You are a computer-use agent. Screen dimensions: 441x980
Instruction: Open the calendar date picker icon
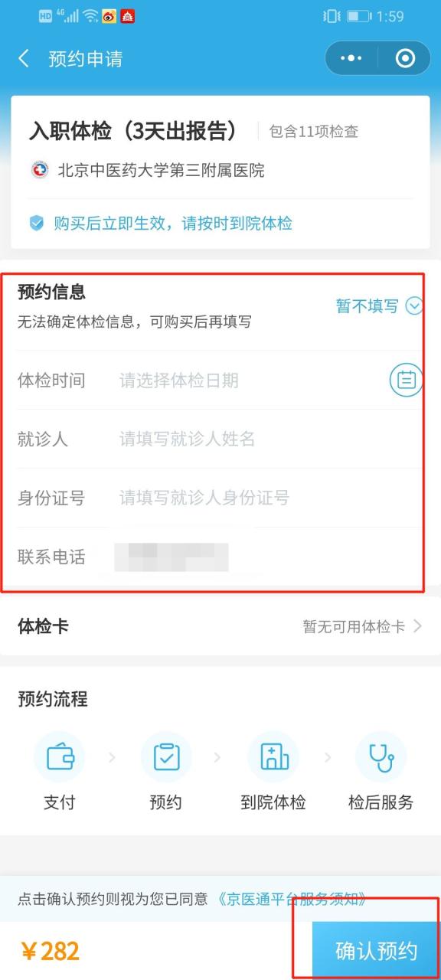click(x=406, y=379)
